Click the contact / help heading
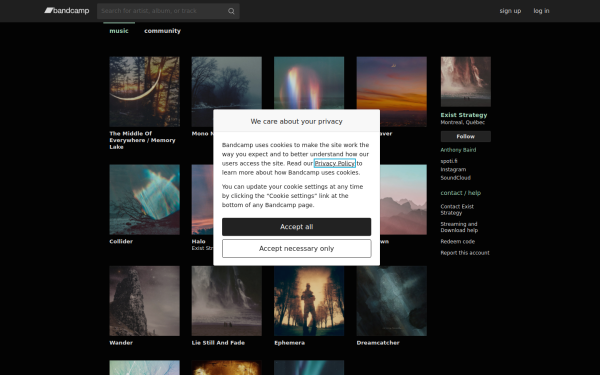 pyautogui.click(x=461, y=193)
